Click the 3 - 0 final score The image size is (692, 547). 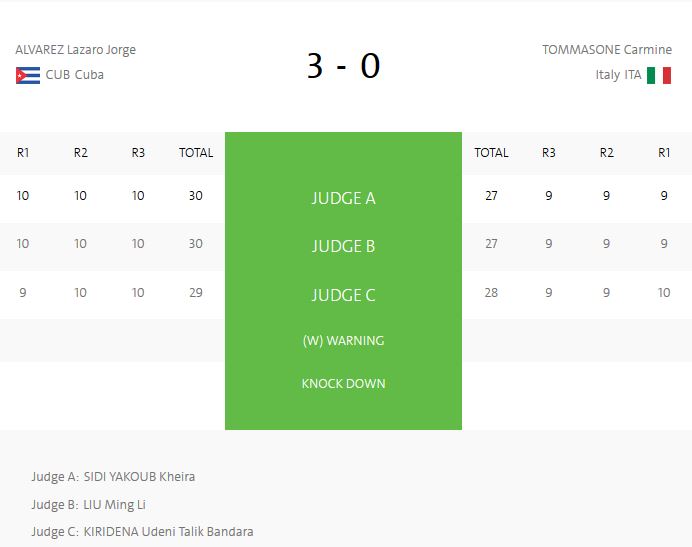[343, 66]
